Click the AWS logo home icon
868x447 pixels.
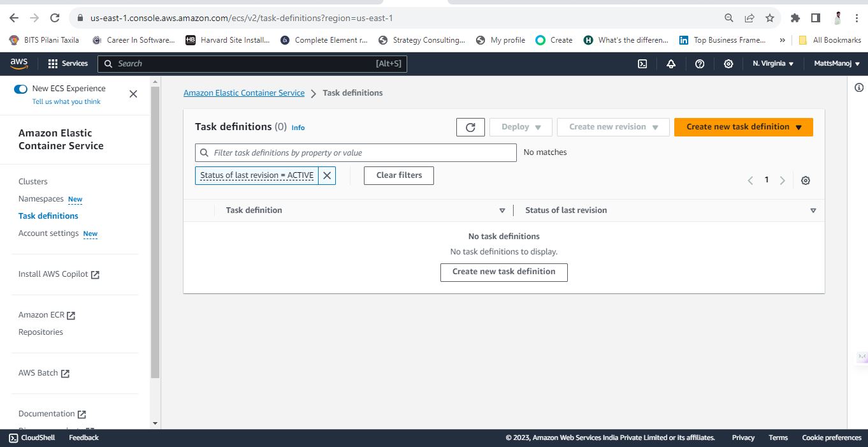[19, 63]
